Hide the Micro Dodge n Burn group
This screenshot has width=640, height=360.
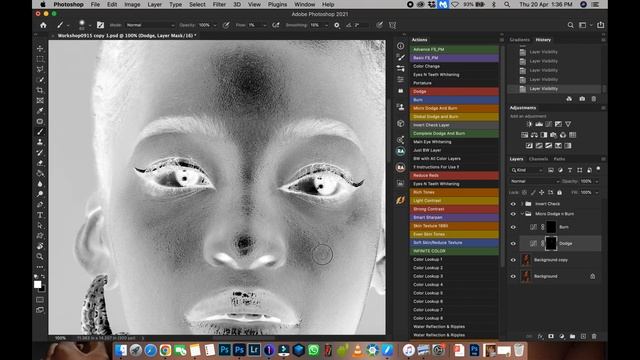(513, 214)
